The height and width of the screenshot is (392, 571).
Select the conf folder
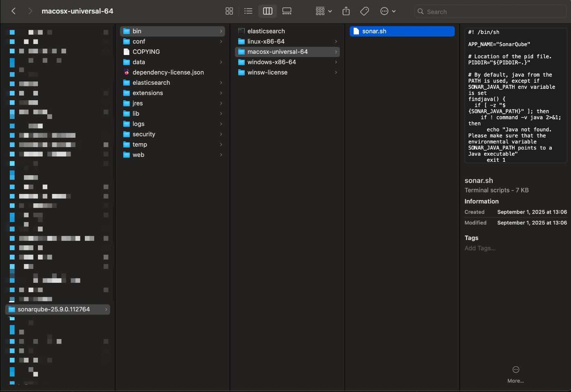173,42
